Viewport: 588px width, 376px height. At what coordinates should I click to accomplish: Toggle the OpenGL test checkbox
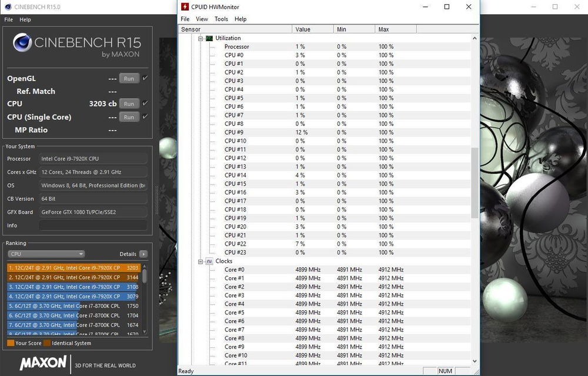point(145,78)
